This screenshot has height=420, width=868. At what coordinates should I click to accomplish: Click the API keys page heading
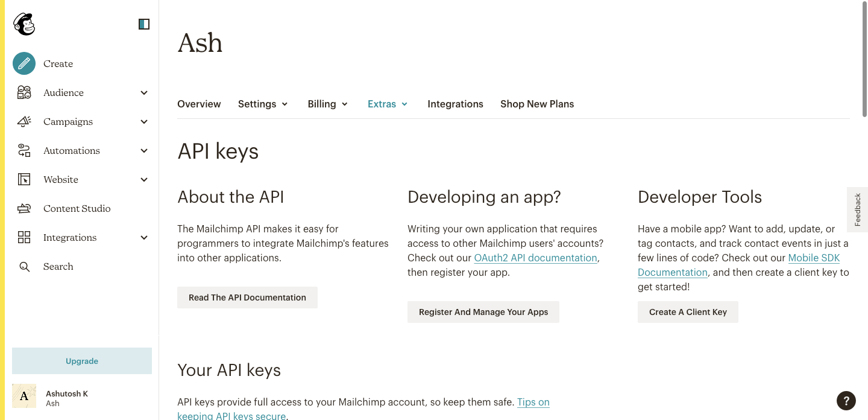click(x=218, y=151)
